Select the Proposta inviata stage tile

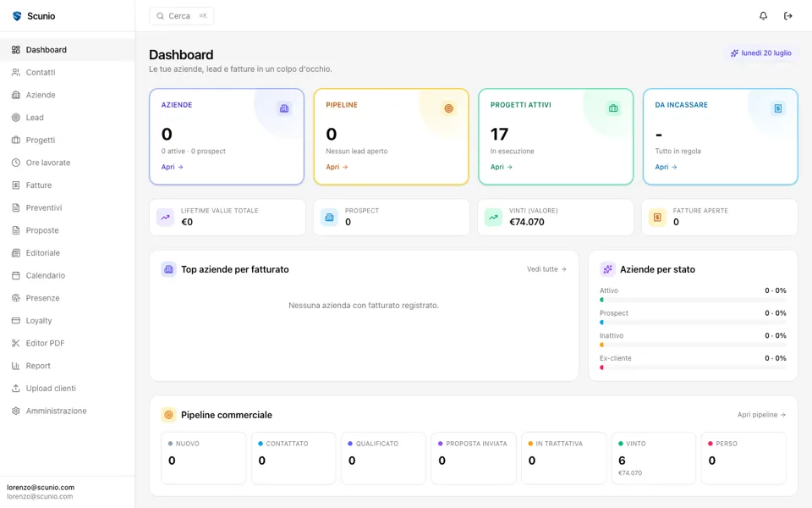pos(474,458)
